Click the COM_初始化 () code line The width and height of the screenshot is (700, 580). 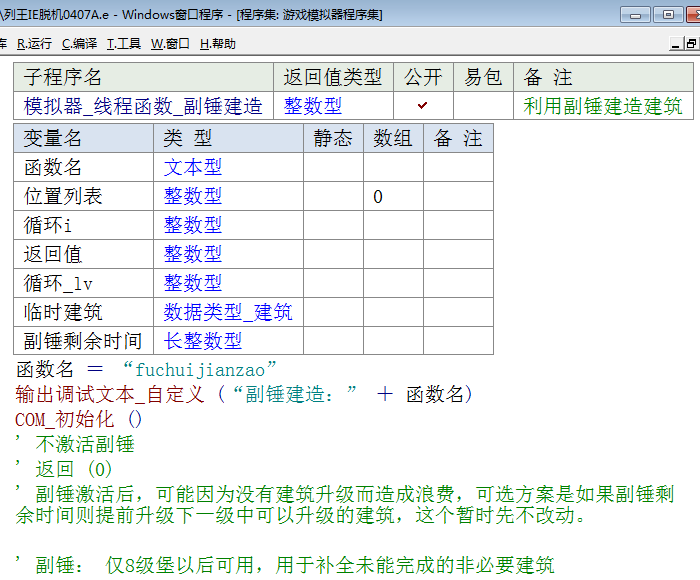pos(79,420)
